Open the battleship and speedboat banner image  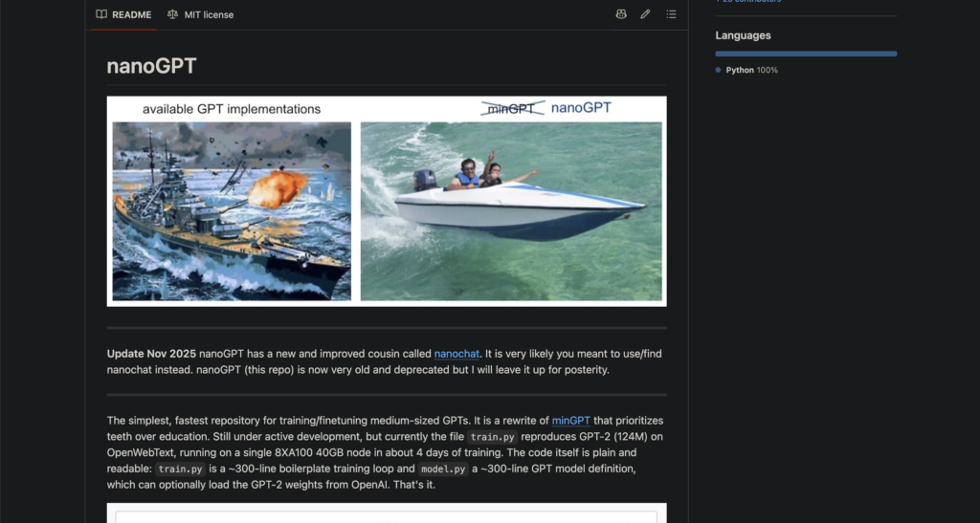pyautogui.click(x=387, y=201)
